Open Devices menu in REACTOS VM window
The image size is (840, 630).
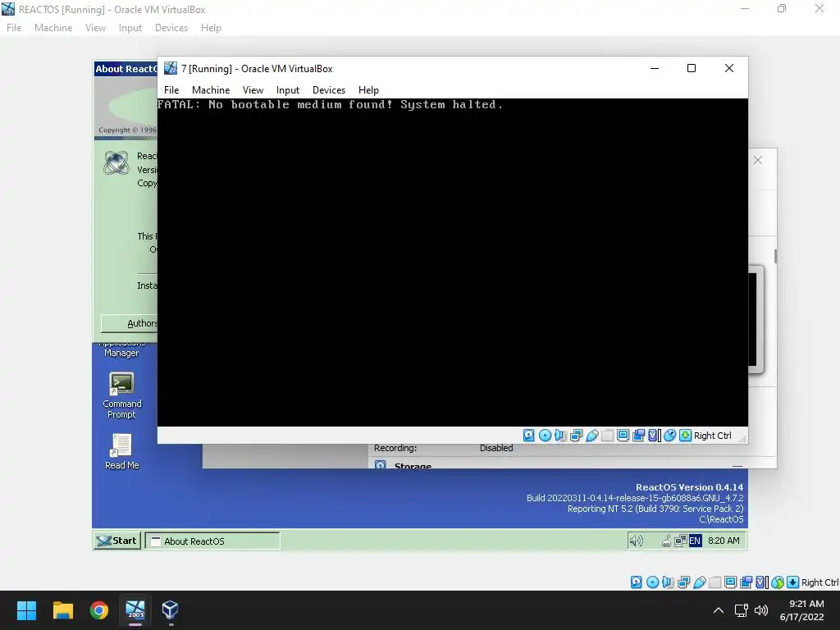(x=171, y=28)
